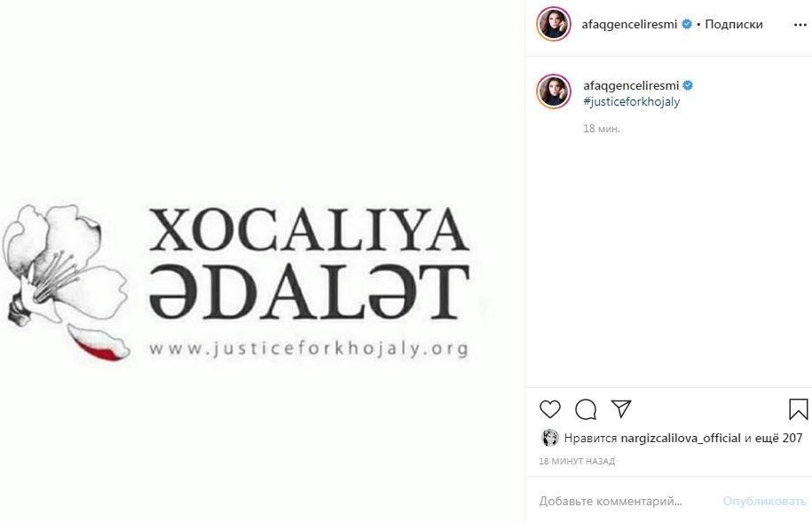
Task: Open the three-dot more options menu
Action: coord(800,25)
